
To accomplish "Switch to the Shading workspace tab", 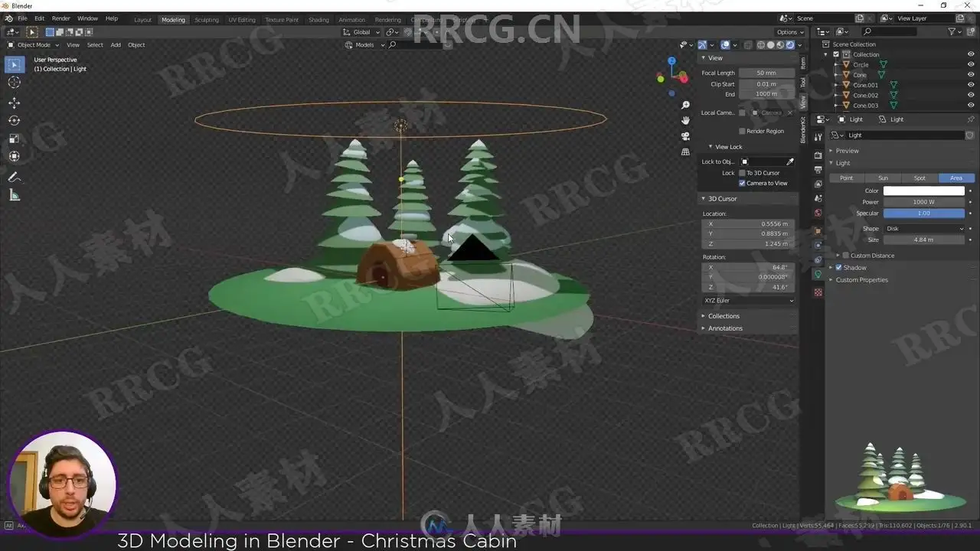I will tap(318, 20).
